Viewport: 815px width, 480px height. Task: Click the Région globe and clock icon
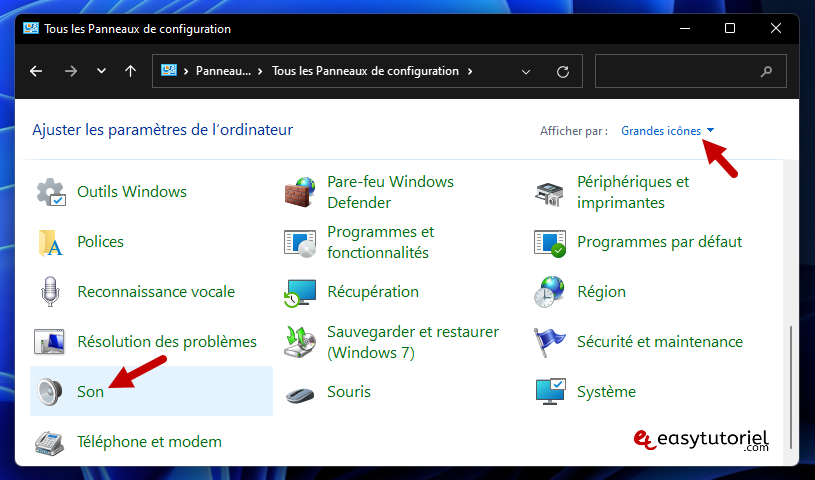[549, 292]
